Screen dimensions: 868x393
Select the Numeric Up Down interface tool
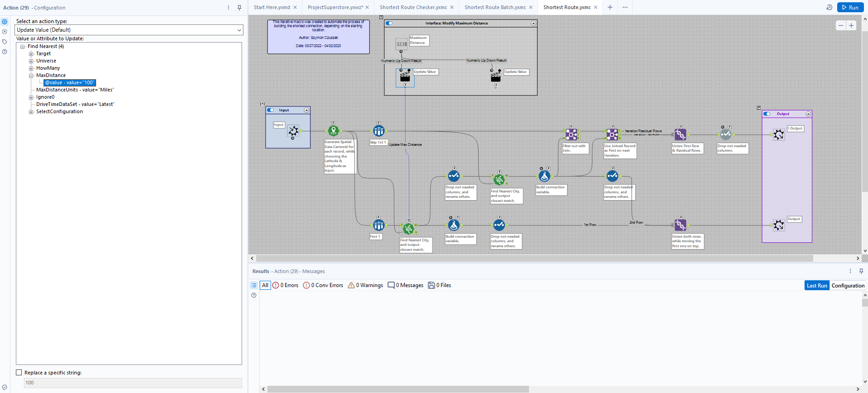(x=401, y=44)
